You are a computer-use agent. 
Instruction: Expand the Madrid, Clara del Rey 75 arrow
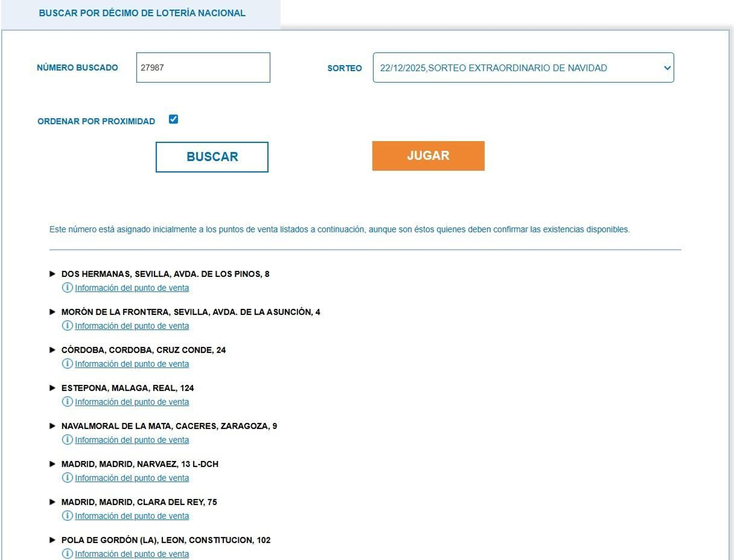click(x=52, y=502)
